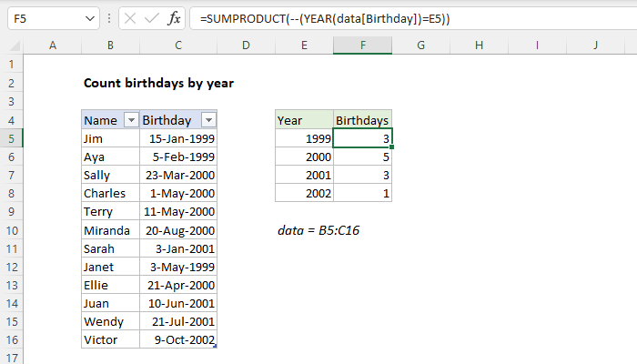The image size is (637, 364).
Task: Click the Count birthdays by year title
Action: (158, 83)
